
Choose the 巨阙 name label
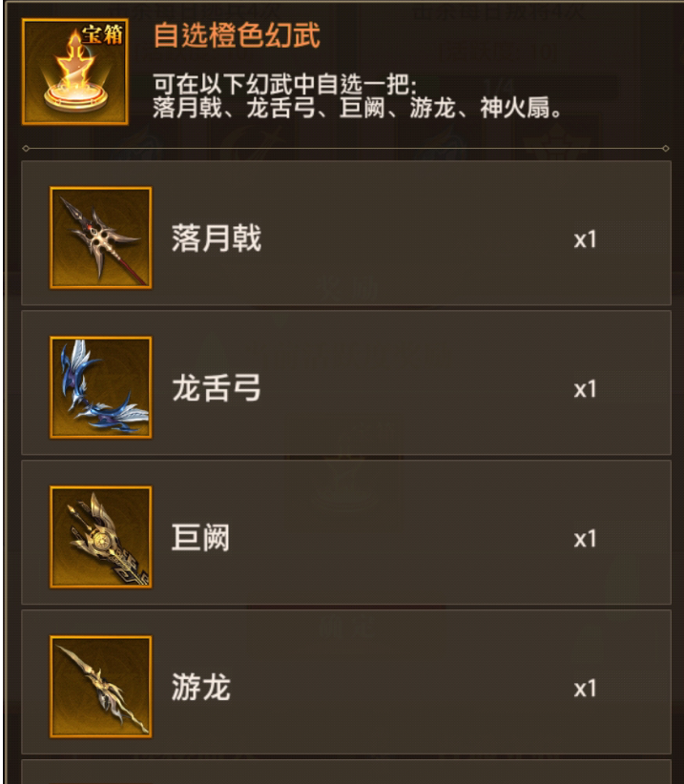201,538
